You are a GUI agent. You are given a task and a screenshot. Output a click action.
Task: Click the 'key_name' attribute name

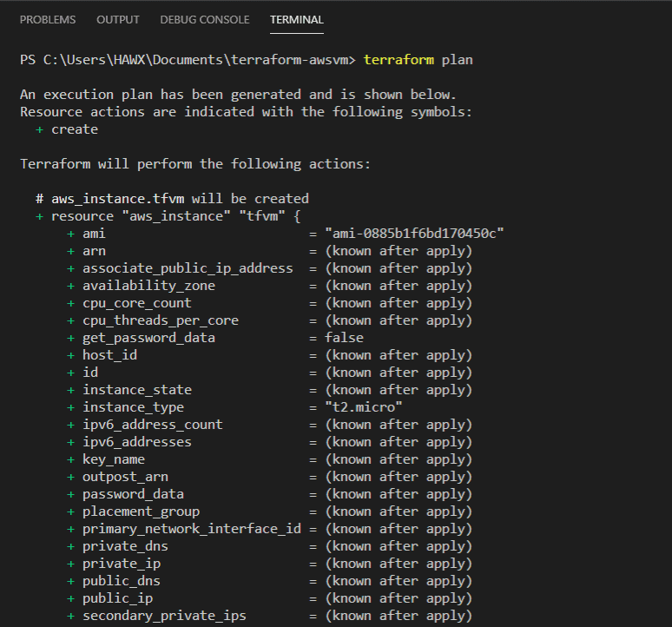click(114, 459)
